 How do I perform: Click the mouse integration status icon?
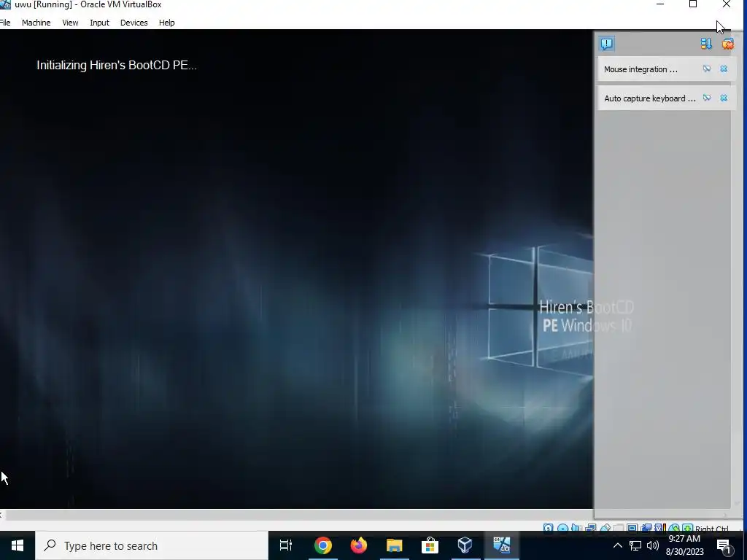click(x=673, y=528)
